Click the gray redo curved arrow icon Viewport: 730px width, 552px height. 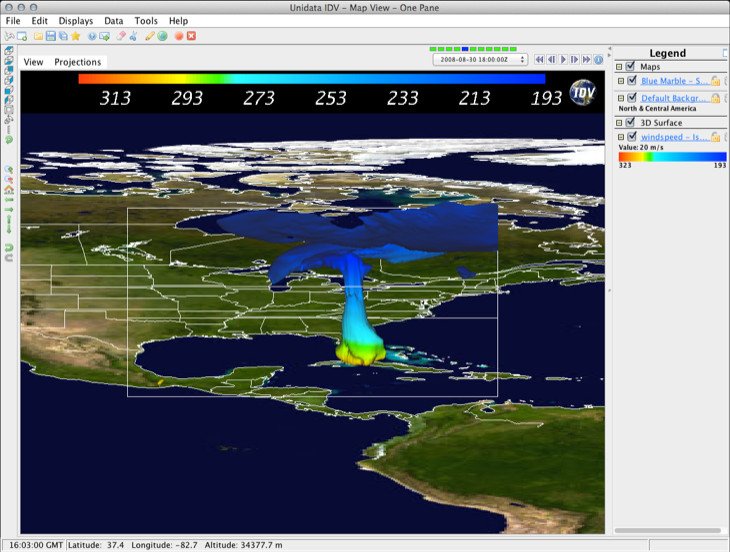pyautogui.click(x=9, y=257)
